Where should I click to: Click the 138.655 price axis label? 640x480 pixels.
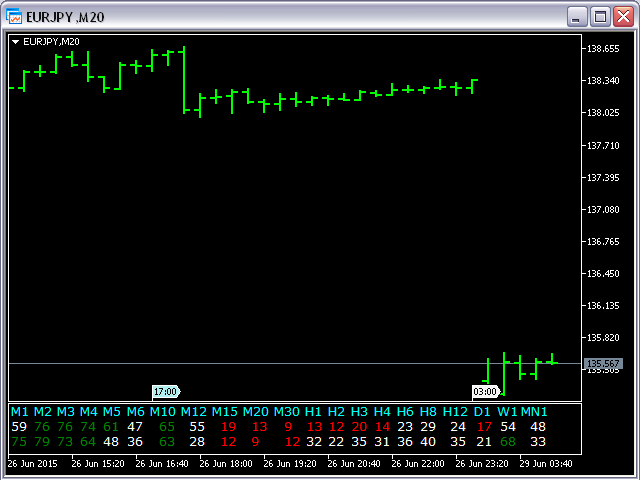pos(603,49)
